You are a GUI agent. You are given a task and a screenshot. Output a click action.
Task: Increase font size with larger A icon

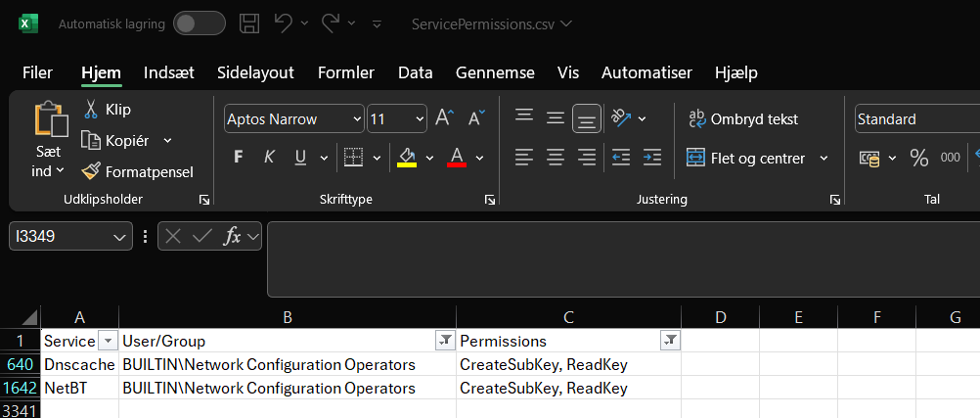[444, 118]
